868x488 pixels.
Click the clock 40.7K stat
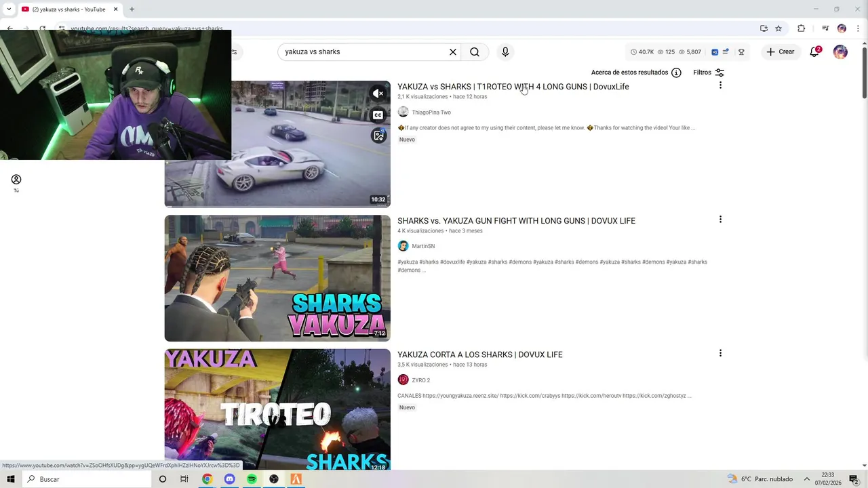[642, 52]
